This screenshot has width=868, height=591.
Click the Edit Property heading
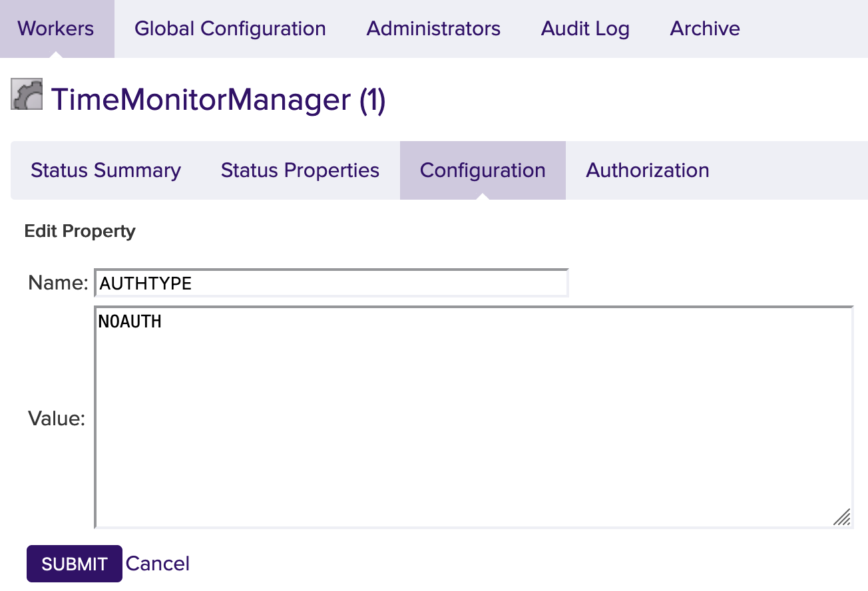80,231
